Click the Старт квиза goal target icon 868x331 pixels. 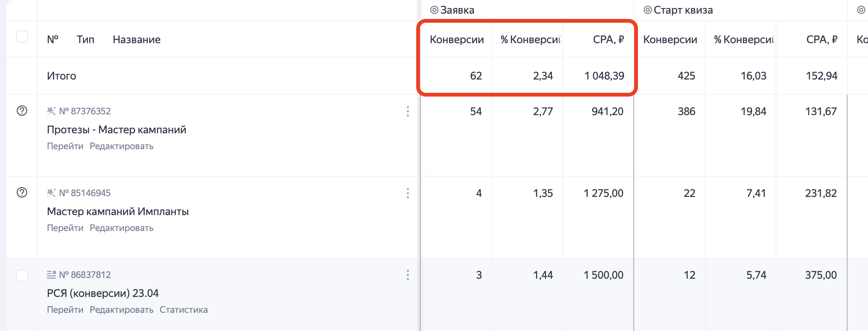648,10
